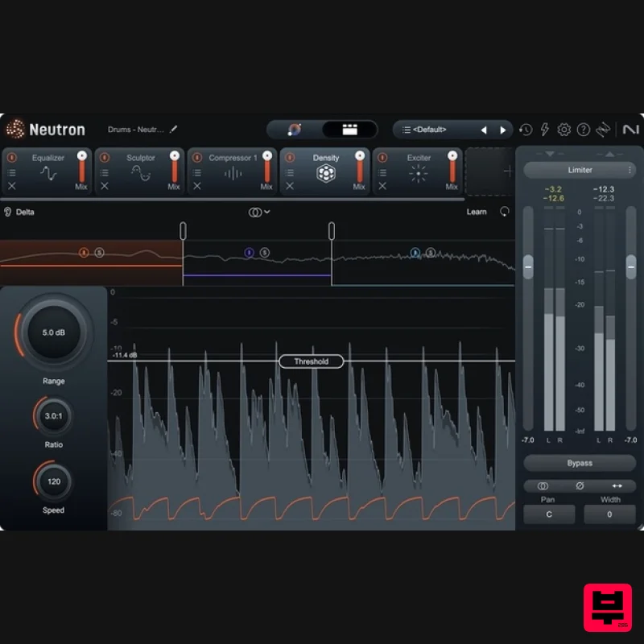Click the Pan value field C
This screenshot has width=644, height=644.
(549, 514)
